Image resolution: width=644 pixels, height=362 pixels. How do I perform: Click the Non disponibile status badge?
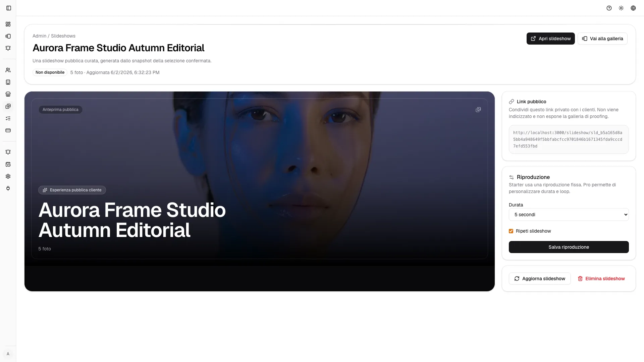(x=50, y=72)
